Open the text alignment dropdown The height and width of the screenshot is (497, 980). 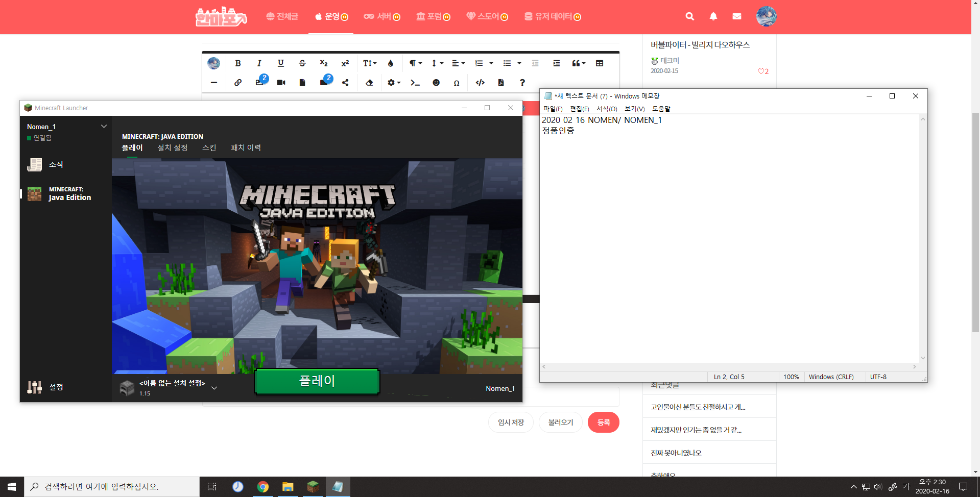[459, 63]
